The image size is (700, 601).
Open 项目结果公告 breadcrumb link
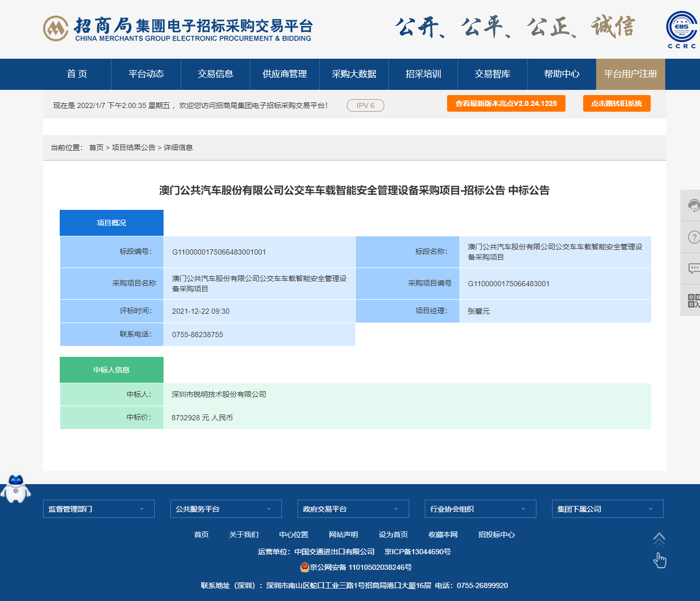pyautogui.click(x=133, y=148)
